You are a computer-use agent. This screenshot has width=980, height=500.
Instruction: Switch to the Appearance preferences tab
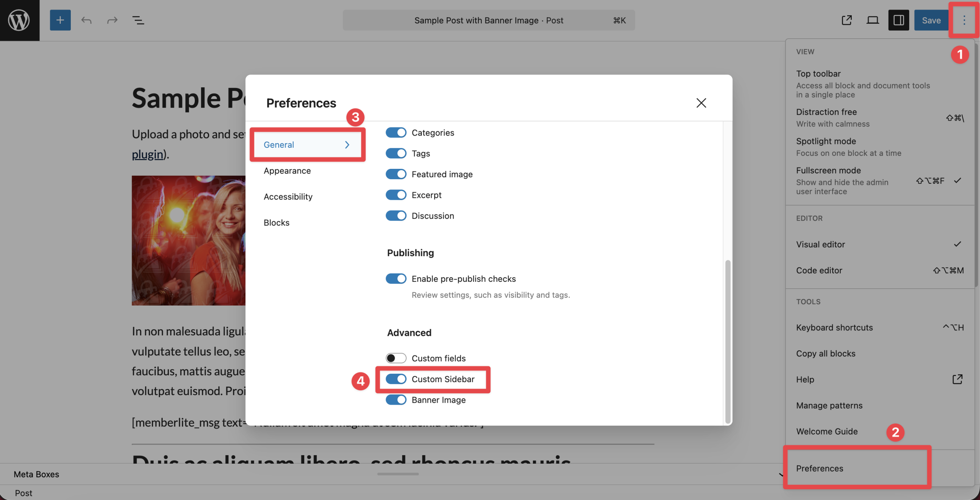tap(287, 171)
